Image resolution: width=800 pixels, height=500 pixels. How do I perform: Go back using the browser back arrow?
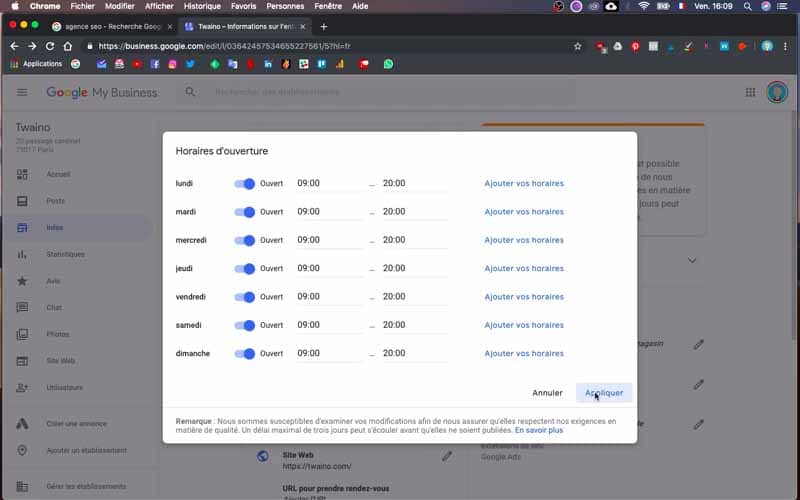click(x=14, y=46)
